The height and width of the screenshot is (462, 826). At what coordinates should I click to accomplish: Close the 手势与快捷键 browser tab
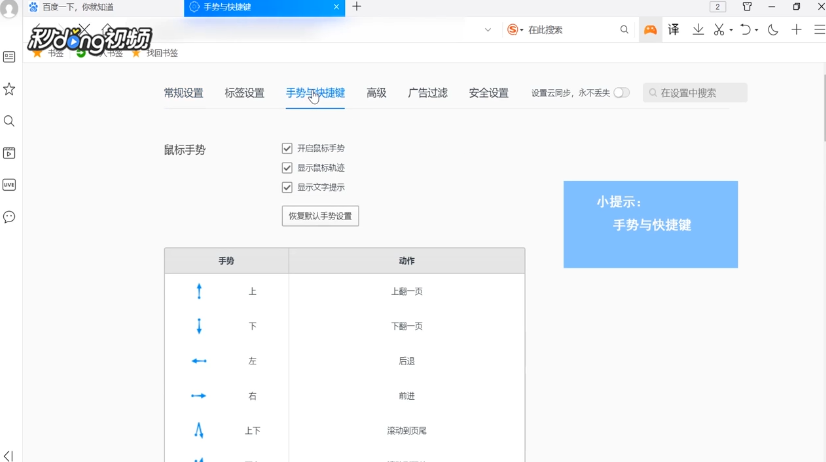[x=337, y=7]
